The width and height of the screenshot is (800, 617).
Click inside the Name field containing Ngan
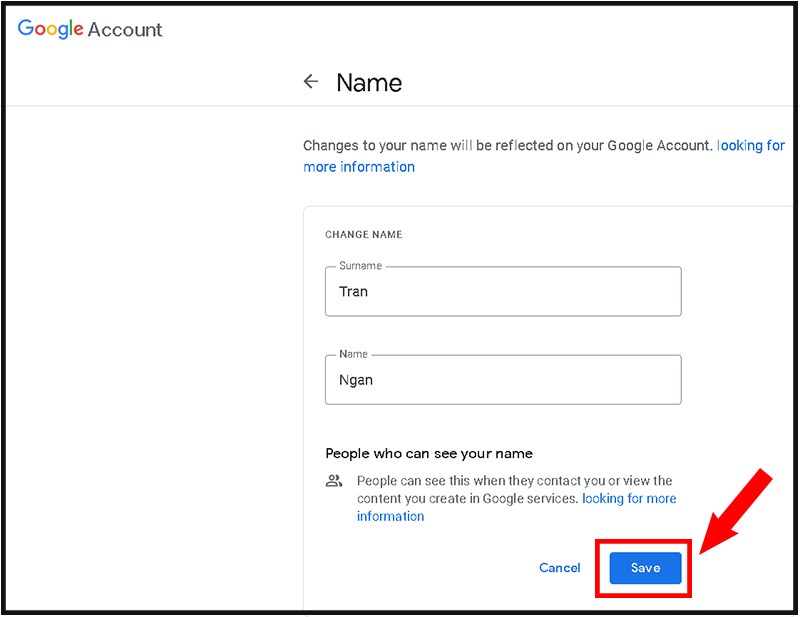(x=500, y=380)
